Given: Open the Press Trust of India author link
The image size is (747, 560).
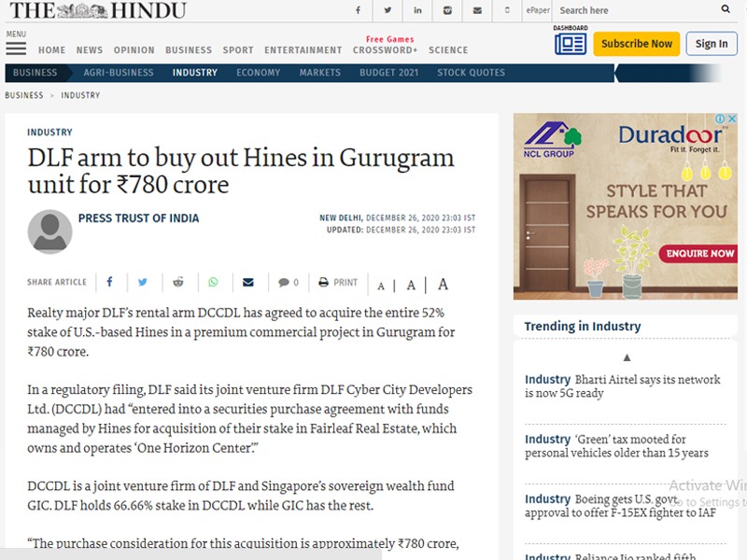Looking at the screenshot, I should pyautogui.click(x=138, y=218).
